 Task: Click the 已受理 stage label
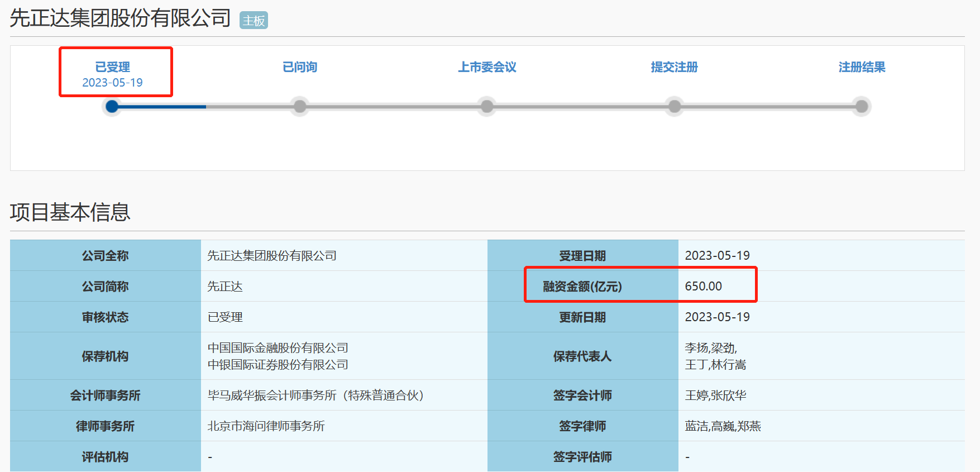112,67
